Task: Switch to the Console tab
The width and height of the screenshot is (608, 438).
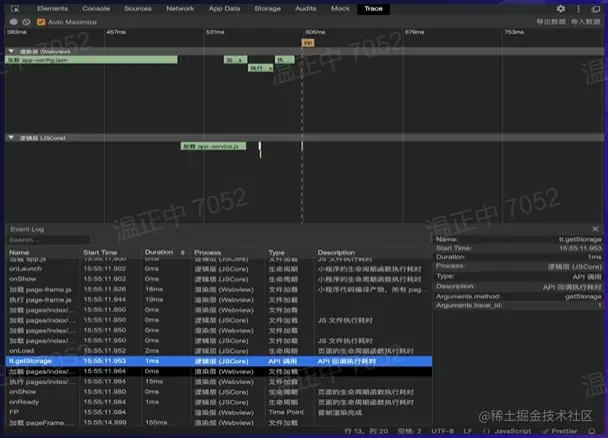Action: [96, 9]
